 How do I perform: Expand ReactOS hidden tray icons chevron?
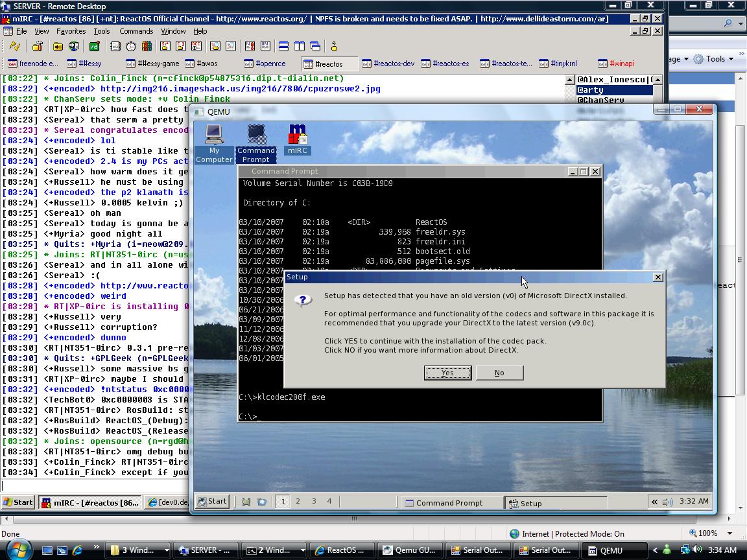pyautogui.click(x=655, y=502)
